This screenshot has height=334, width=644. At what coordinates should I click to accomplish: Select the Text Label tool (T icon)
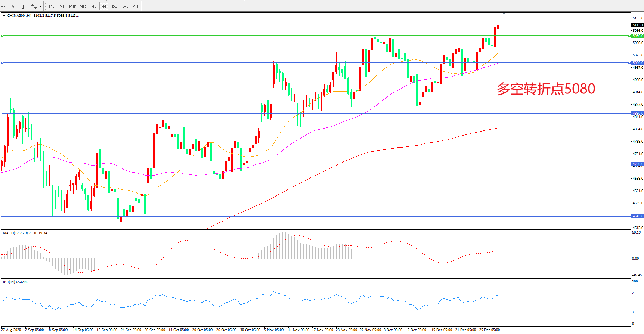pos(23,6)
